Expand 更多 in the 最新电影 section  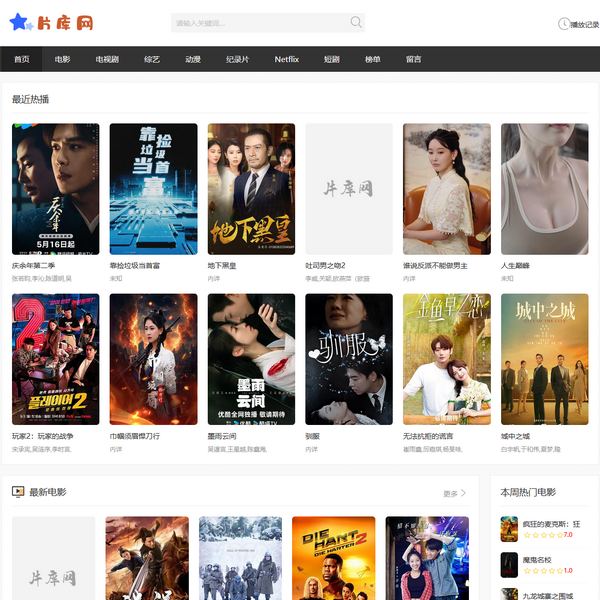[x=454, y=493]
